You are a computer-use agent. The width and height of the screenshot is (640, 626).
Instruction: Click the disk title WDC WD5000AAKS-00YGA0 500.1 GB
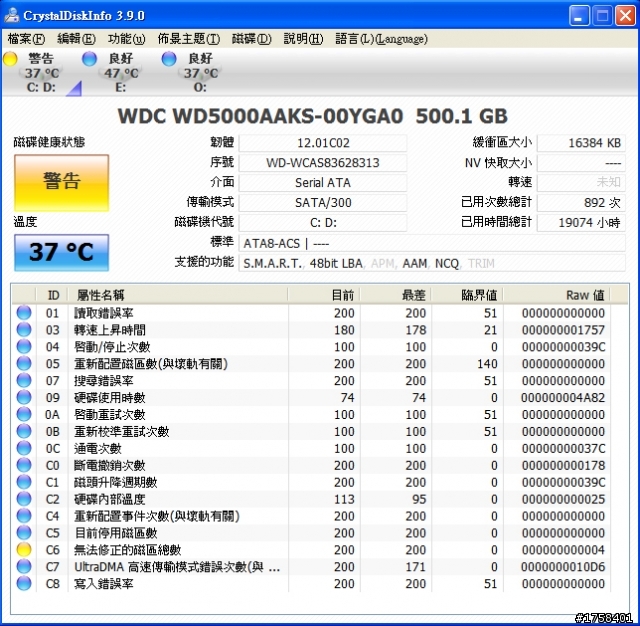pyautogui.click(x=313, y=116)
